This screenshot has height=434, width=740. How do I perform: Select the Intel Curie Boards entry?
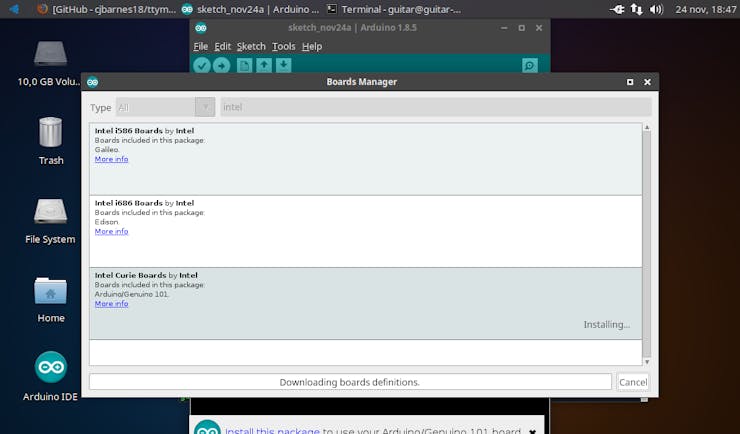coord(365,303)
